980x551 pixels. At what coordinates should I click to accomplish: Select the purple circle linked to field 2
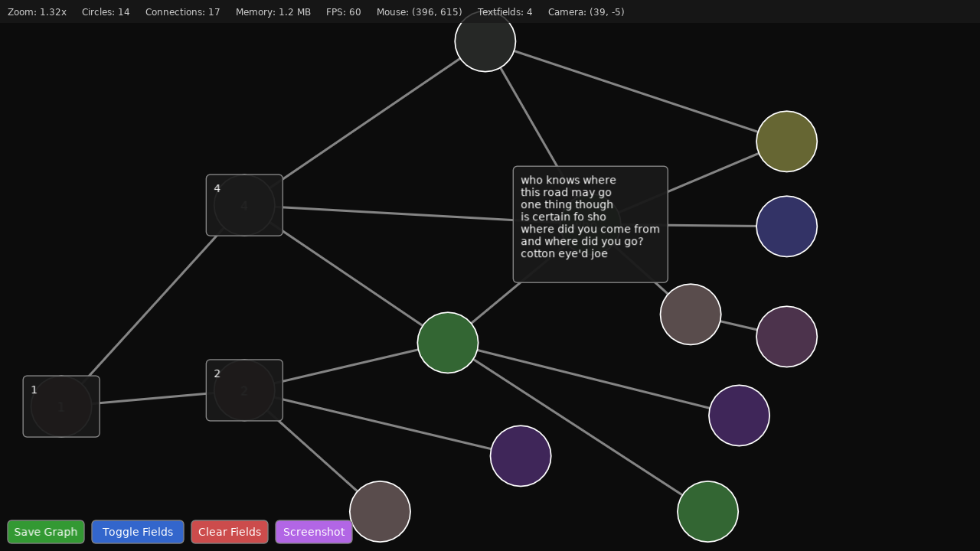[521, 456]
